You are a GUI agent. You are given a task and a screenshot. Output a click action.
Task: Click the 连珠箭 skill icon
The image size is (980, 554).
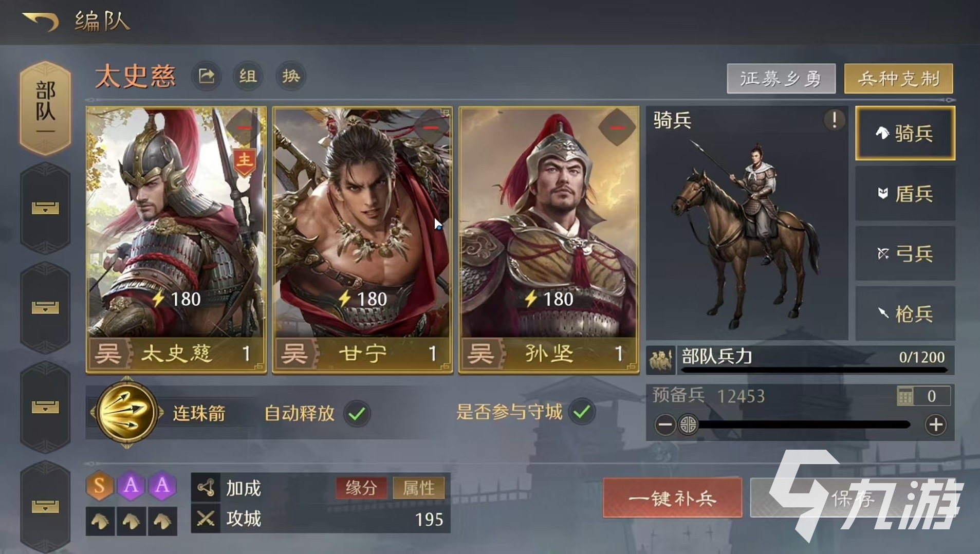coord(127,413)
